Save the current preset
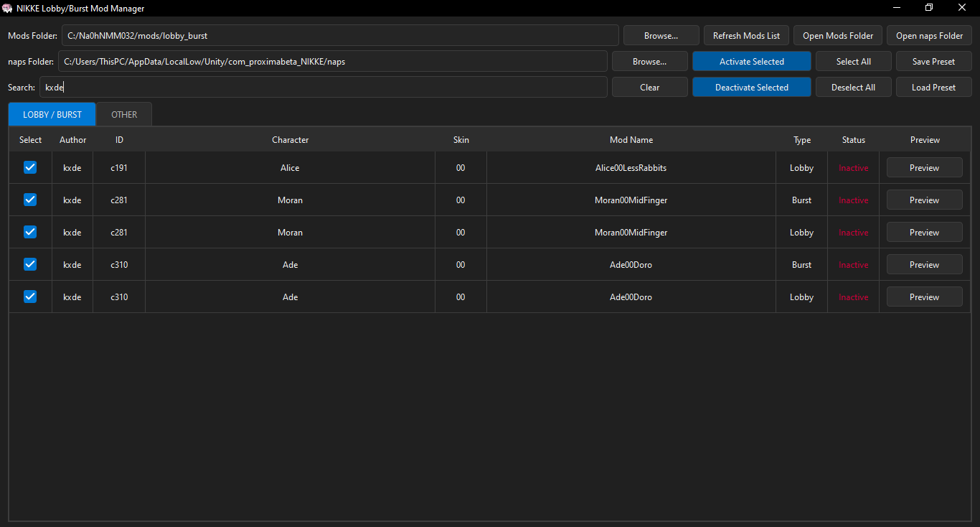 (933, 61)
